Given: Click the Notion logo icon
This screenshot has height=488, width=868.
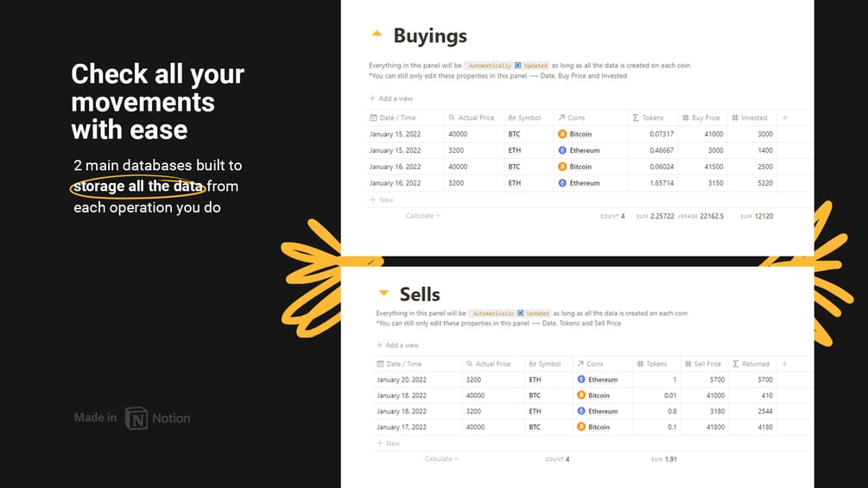Looking at the screenshot, I should coord(136,418).
